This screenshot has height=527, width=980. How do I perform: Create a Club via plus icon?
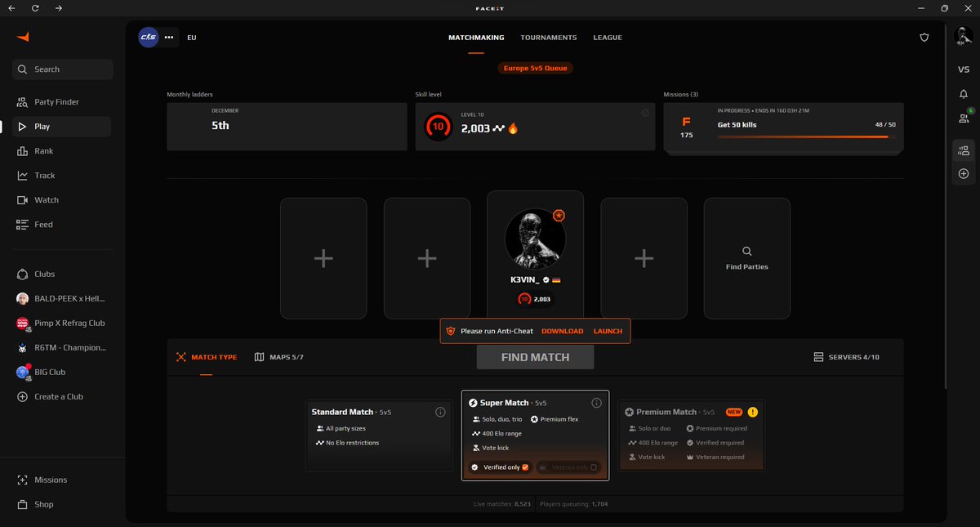tap(23, 397)
